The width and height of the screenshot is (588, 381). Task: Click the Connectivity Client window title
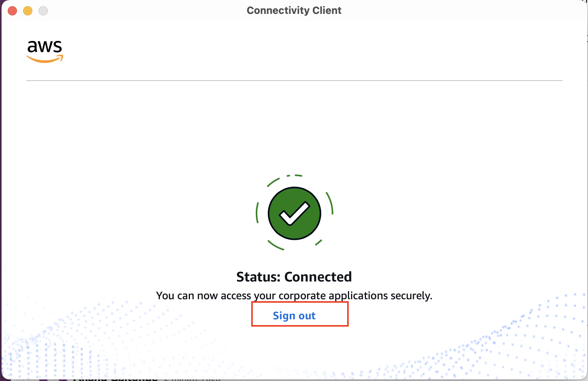pyautogui.click(x=294, y=10)
